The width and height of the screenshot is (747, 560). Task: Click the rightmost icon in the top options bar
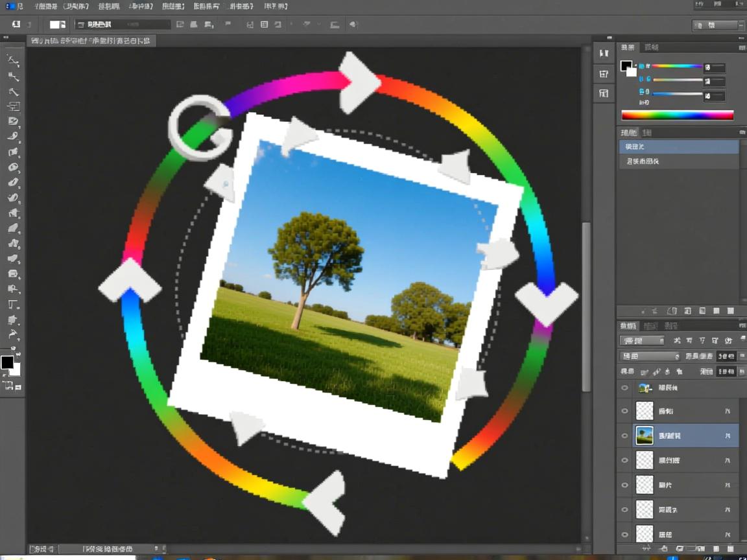tap(353, 25)
